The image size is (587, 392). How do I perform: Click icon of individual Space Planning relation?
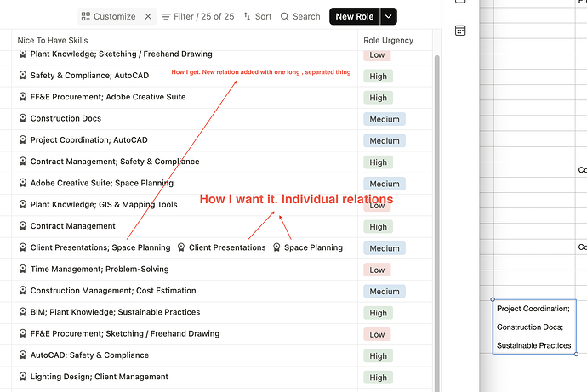[276, 247]
